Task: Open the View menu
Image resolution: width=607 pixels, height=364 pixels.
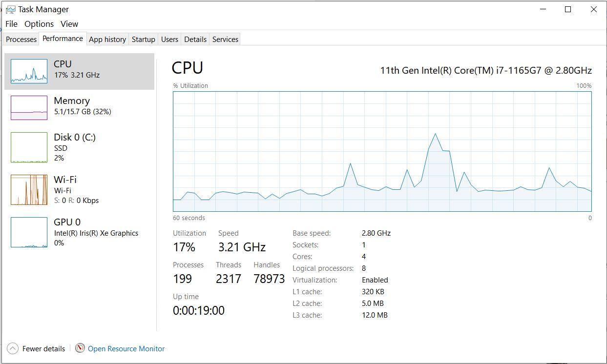Action: (69, 24)
